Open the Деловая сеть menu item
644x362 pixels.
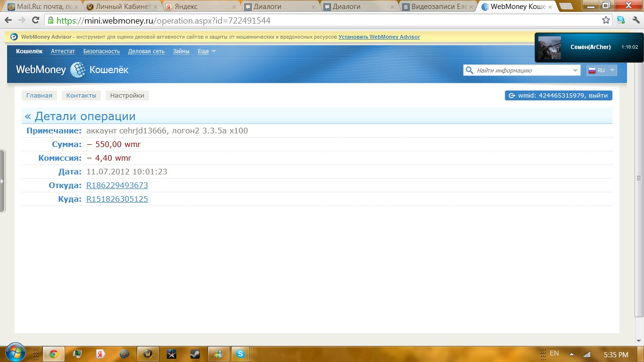point(147,51)
